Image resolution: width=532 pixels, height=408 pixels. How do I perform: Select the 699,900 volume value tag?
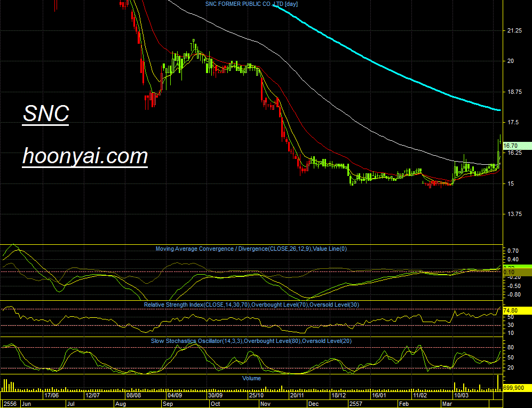517,388
